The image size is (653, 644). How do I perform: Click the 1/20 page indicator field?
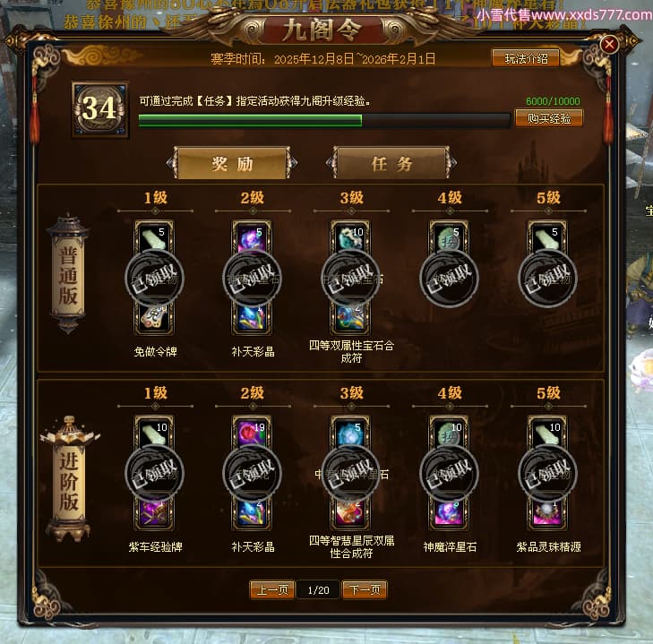(x=319, y=590)
